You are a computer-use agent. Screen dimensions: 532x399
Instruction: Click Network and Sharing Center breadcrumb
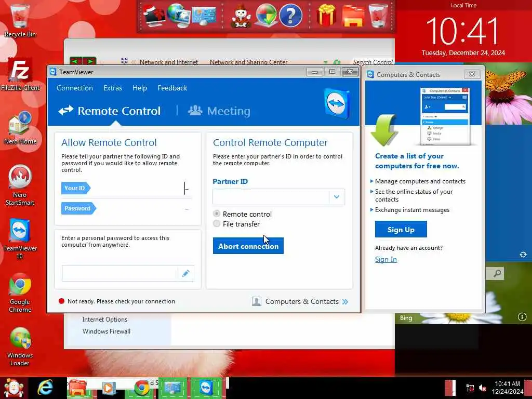(249, 62)
